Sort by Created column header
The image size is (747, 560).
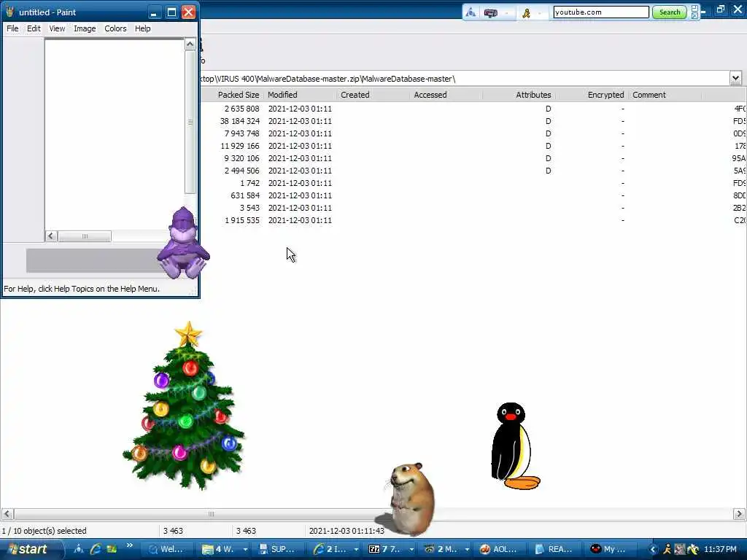pos(355,95)
